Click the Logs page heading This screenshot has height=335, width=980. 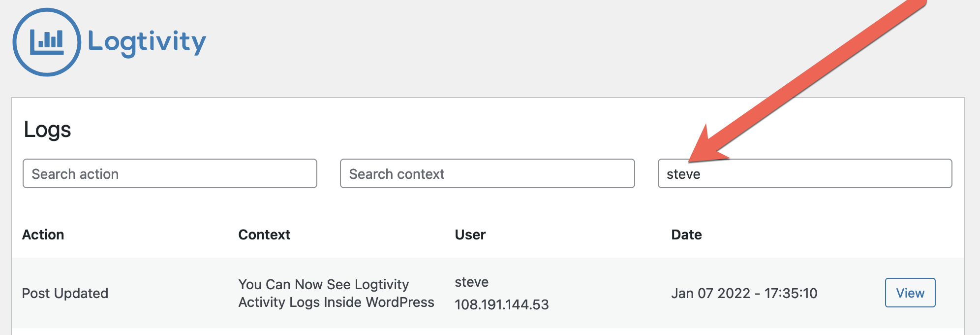point(47,131)
